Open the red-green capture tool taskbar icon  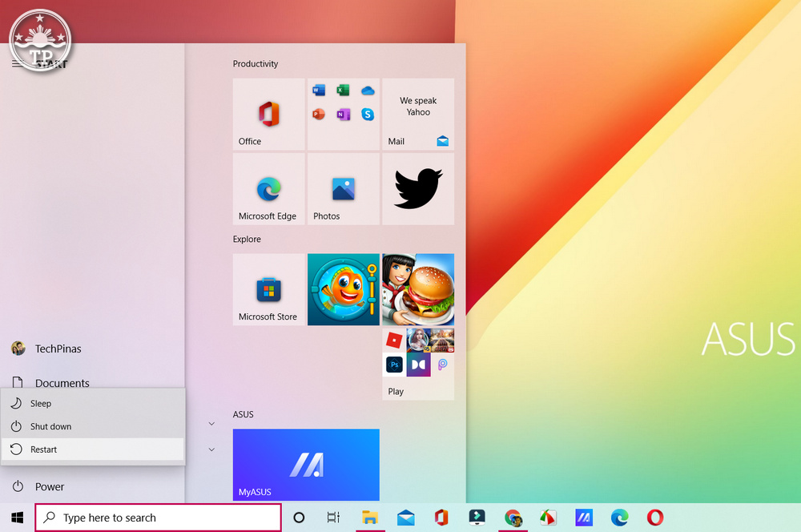pyautogui.click(x=548, y=518)
